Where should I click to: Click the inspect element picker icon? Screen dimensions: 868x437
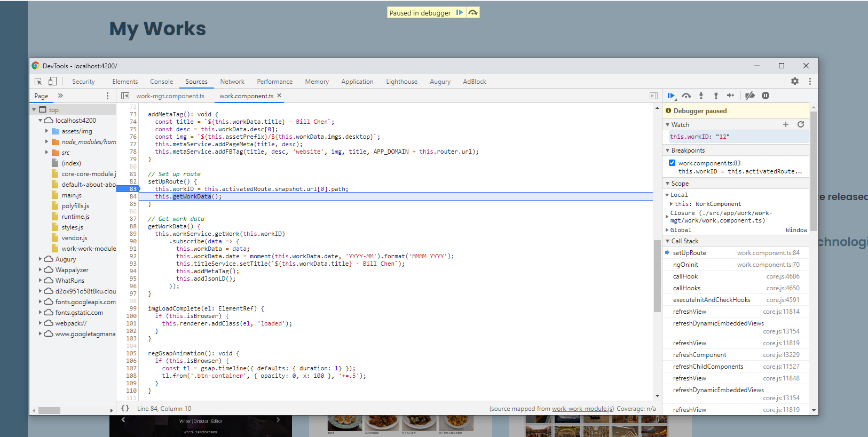pos(38,81)
